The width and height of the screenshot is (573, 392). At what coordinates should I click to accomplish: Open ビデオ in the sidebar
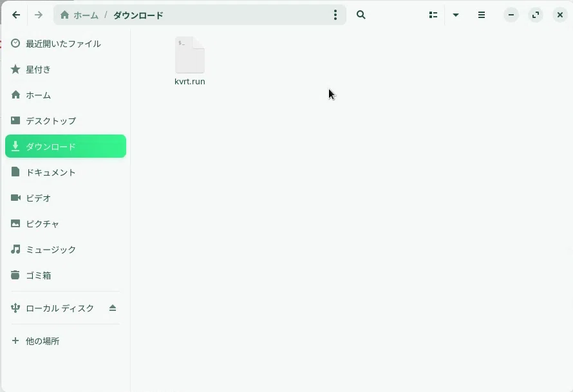(66, 198)
